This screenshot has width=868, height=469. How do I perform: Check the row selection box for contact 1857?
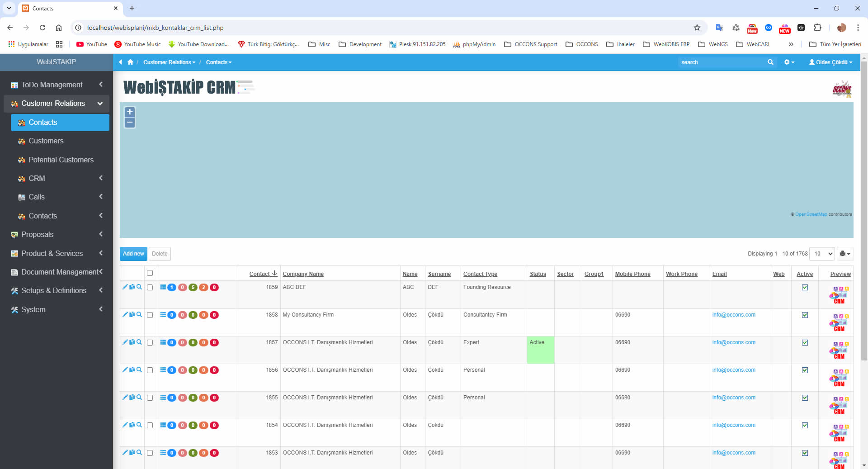click(150, 342)
